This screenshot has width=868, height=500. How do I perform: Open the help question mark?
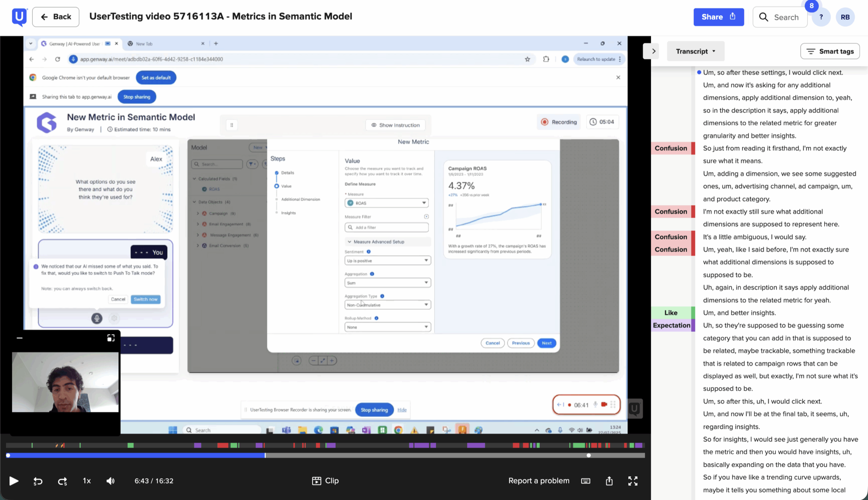(x=821, y=17)
